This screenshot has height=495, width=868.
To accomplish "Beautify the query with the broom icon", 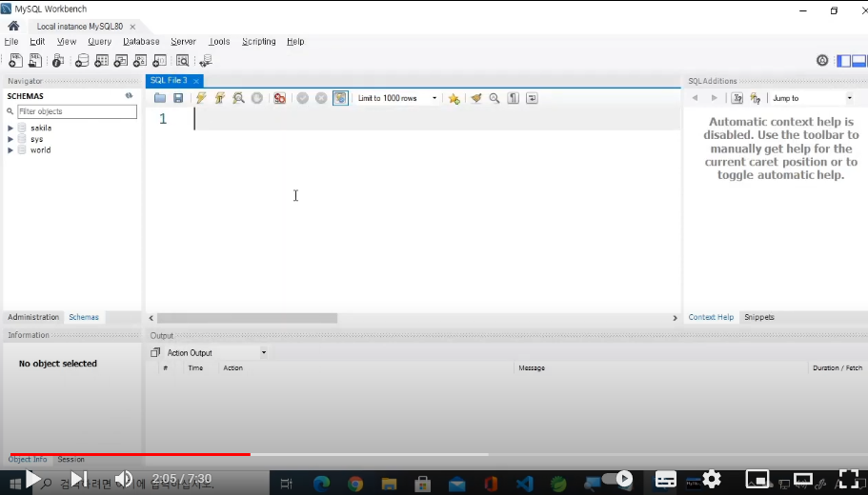I will click(476, 98).
